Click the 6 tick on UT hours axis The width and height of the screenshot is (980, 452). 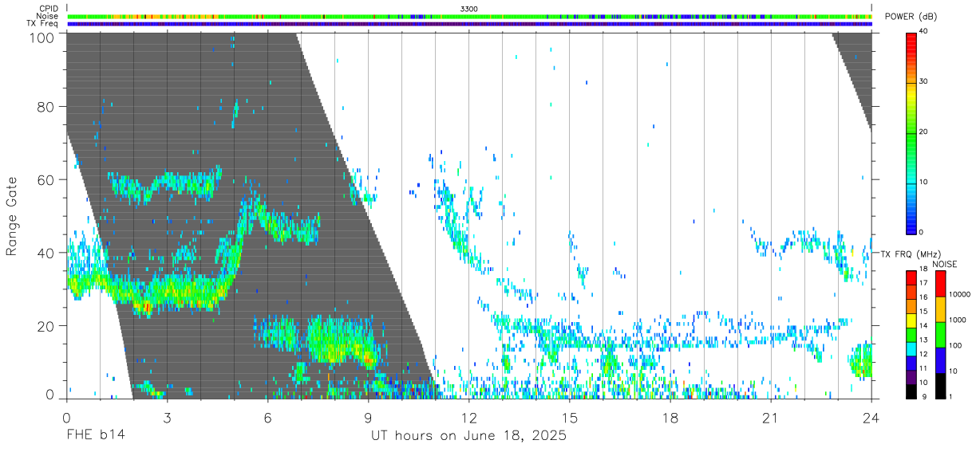pyautogui.click(x=267, y=418)
